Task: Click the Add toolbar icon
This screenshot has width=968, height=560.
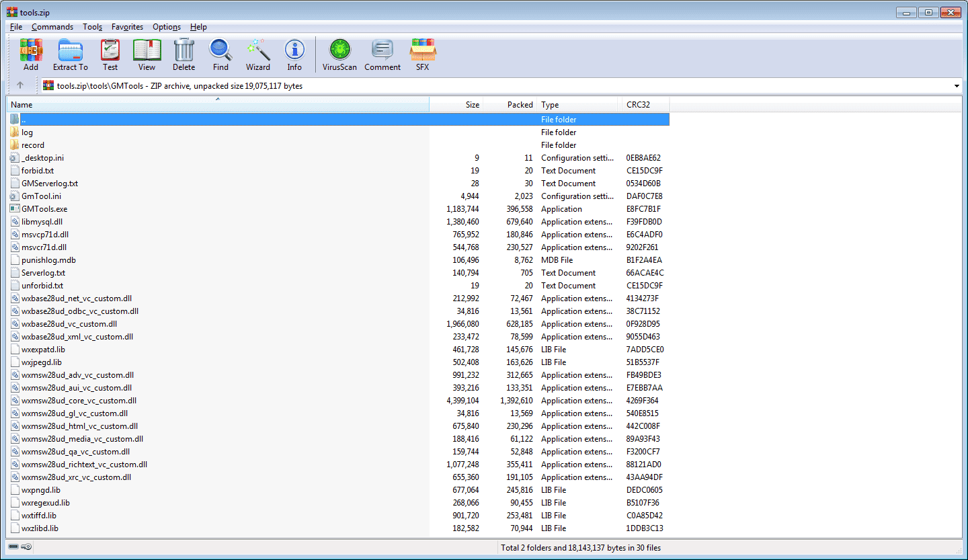Action: [x=31, y=55]
